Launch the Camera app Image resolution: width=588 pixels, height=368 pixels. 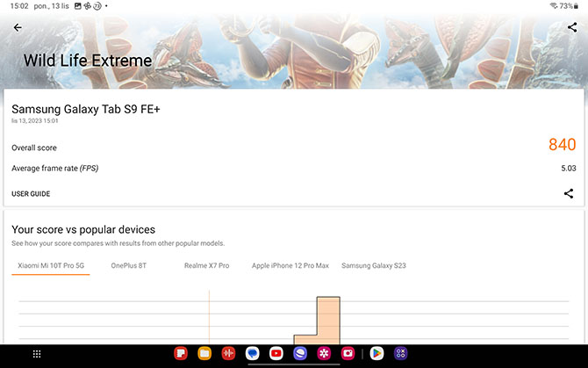point(348,353)
